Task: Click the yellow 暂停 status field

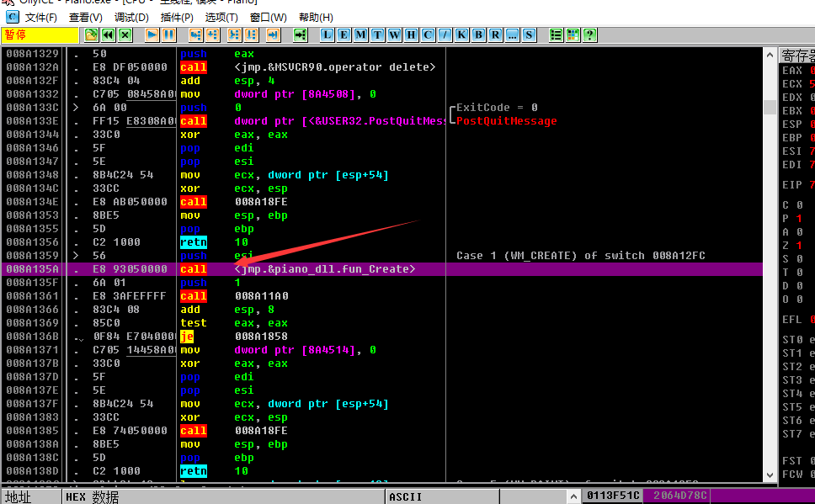Action: (x=40, y=34)
